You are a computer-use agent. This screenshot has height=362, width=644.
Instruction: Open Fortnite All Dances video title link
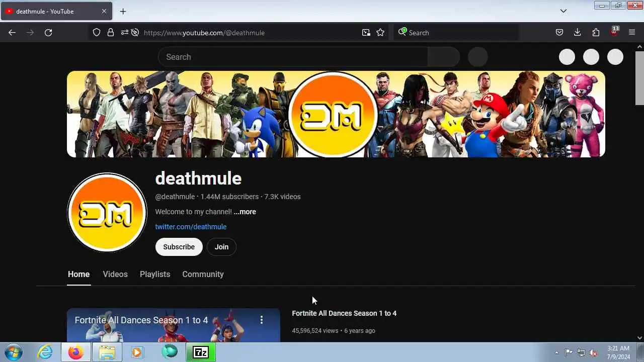click(344, 313)
